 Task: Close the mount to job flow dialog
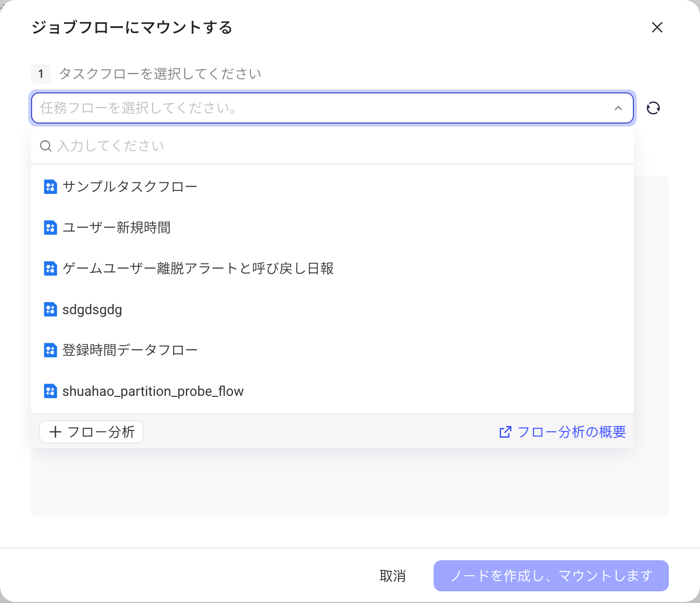(657, 28)
